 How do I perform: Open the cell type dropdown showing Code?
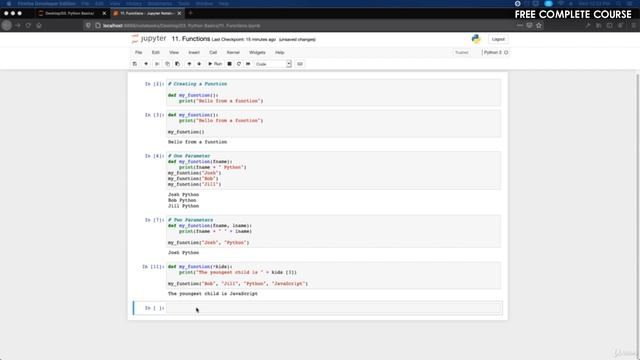[x=273, y=64]
